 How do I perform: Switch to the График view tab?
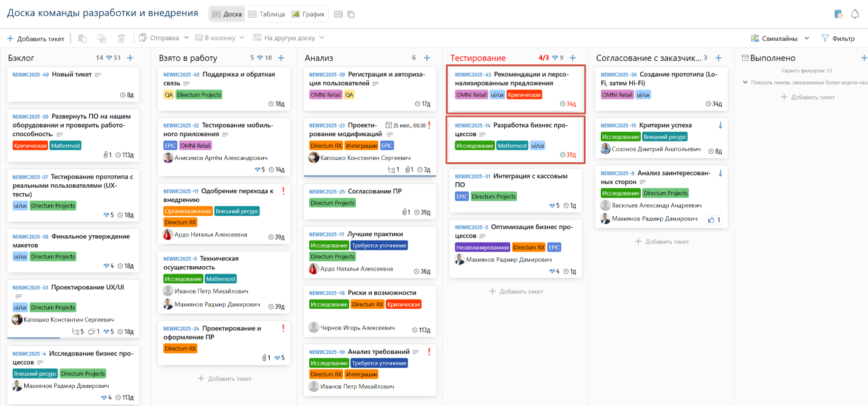click(x=308, y=14)
